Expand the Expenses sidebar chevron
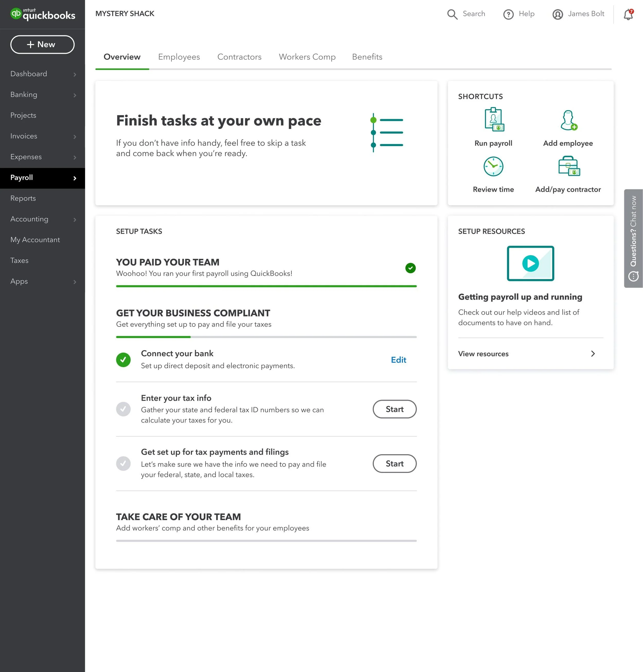The image size is (643, 672). click(x=75, y=157)
